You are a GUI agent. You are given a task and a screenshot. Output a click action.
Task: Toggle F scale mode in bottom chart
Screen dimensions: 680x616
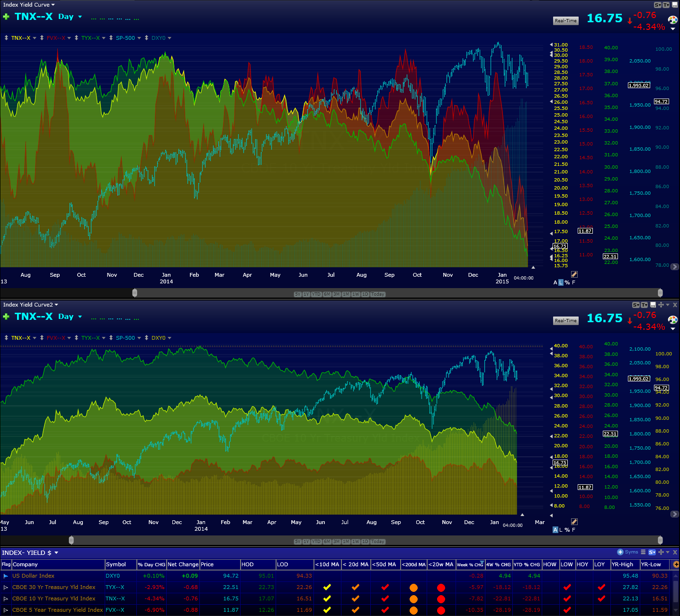click(573, 530)
